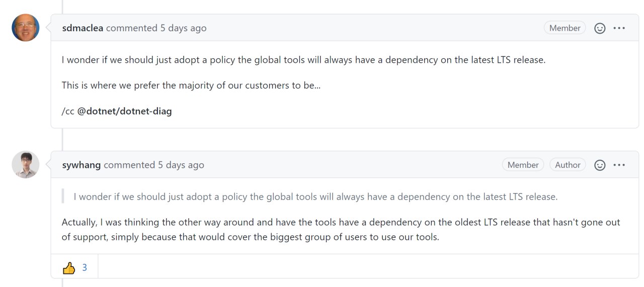Click the '5 days ago' timestamp on sywhang's comment
Viewport: 644px width, 287px height.
pos(181,165)
